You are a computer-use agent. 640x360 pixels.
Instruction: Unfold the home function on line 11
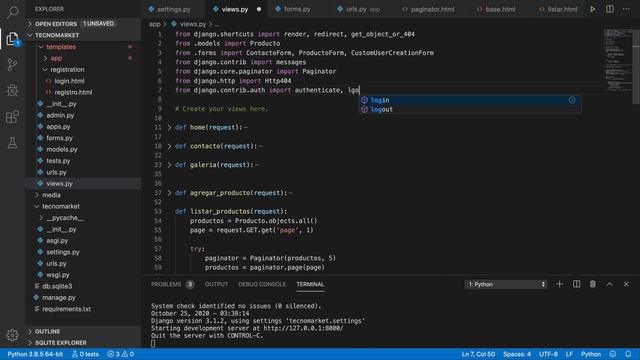tap(169, 127)
